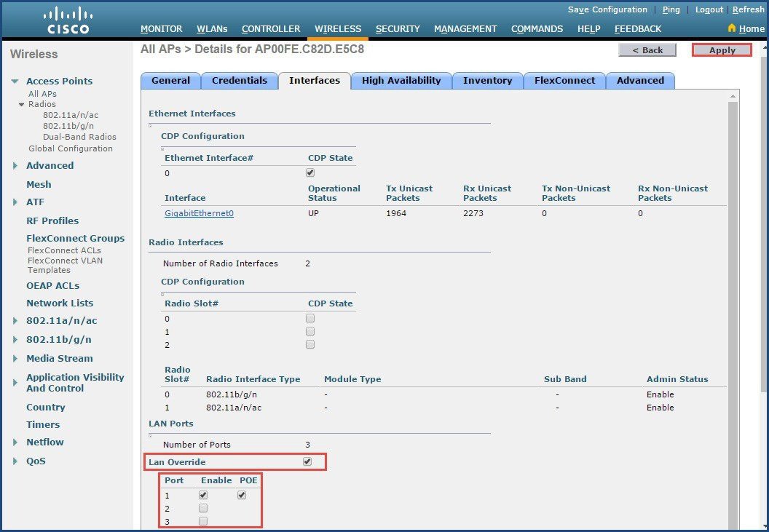The width and height of the screenshot is (769, 532).
Task: Switch to the Advanced tab
Action: (x=640, y=81)
